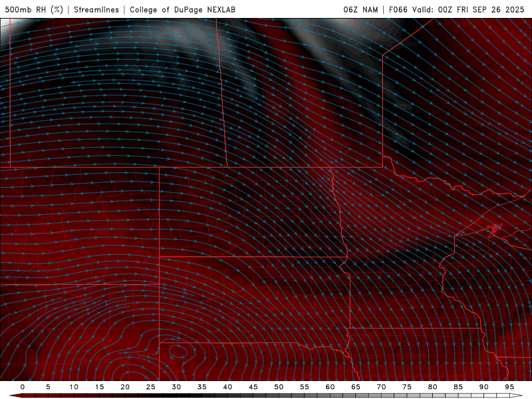Screen dimensions: 532x399
Task: Click the 60 label on the legend
Action: pyautogui.click(x=330, y=387)
